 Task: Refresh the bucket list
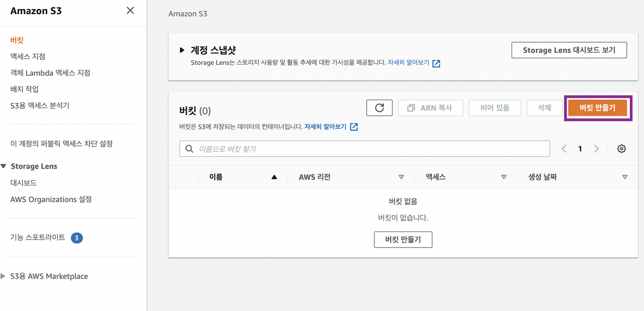(x=379, y=108)
